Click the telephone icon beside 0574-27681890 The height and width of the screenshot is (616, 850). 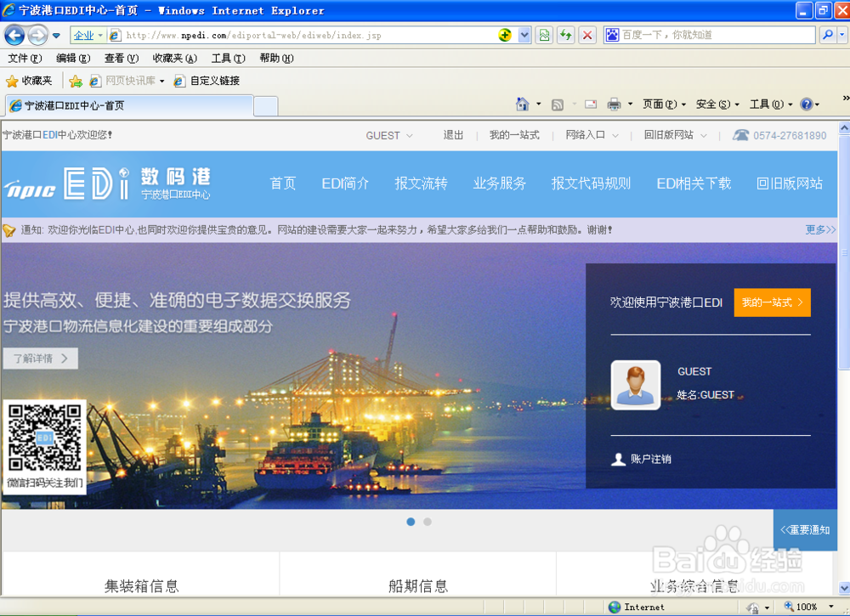(740, 135)
